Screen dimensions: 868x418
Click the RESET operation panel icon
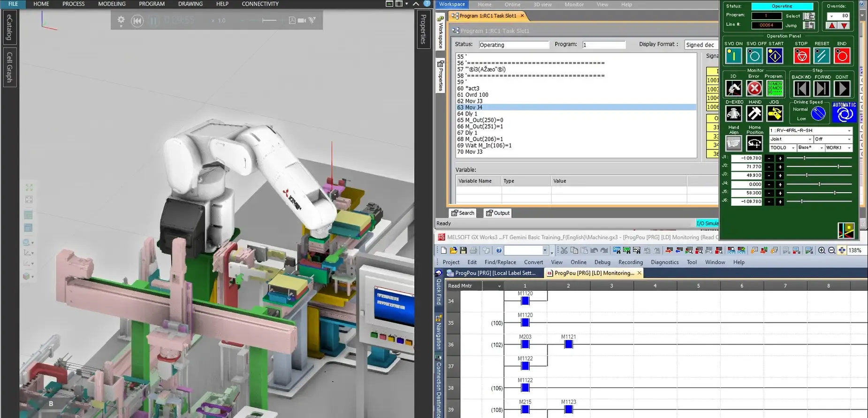(822, 56)
